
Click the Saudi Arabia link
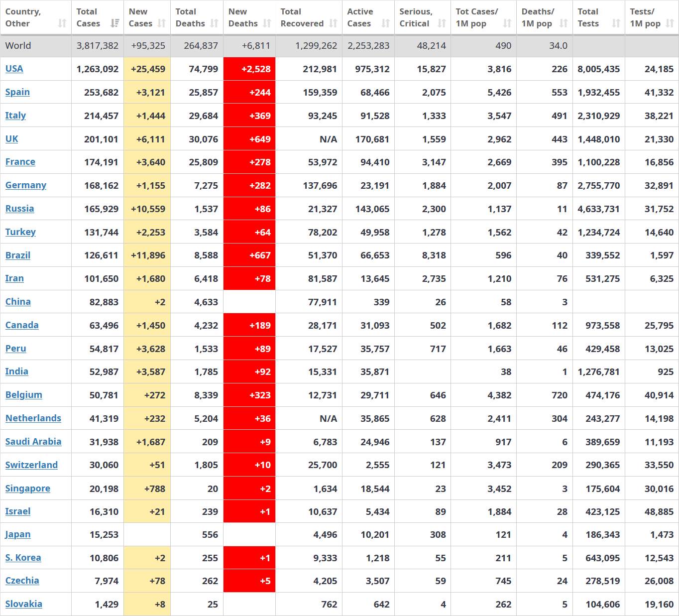[x=33, y=442]
